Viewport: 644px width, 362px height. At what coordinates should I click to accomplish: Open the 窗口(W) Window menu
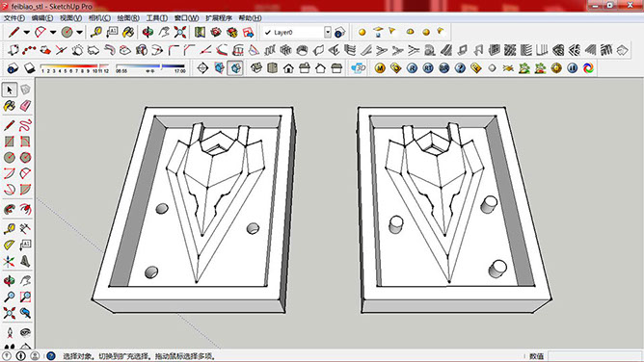click(x=186, y=18)
